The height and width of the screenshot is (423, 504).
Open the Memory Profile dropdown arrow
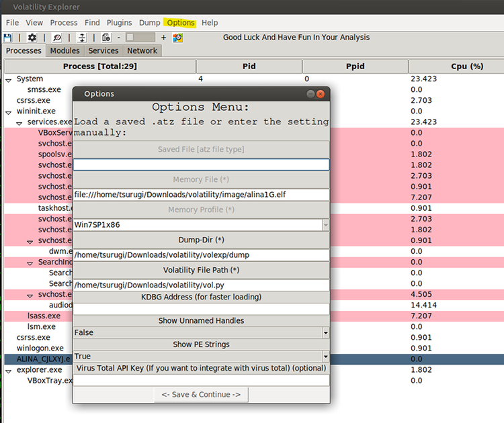click(x=326, y=225)
